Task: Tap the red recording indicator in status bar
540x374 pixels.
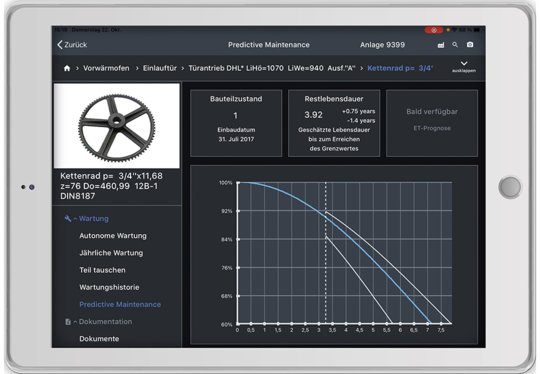Action: pyautogui.click(x=434, y=30)
